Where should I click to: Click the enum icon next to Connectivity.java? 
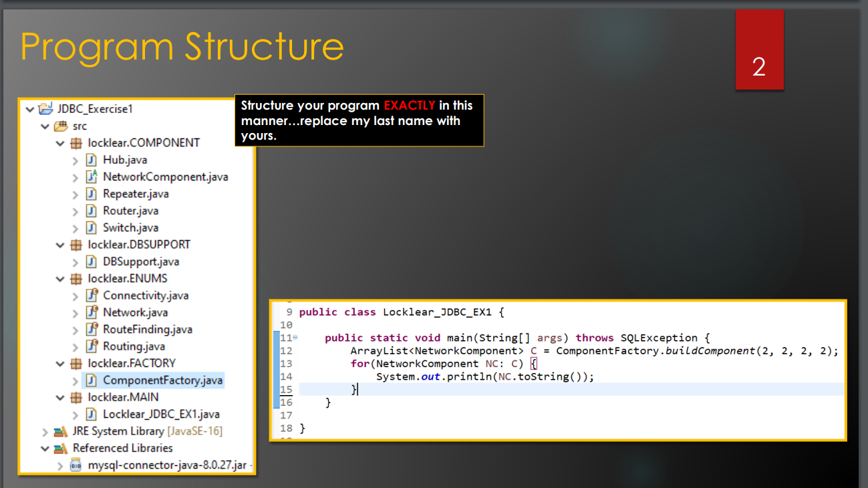coord(92,295)
